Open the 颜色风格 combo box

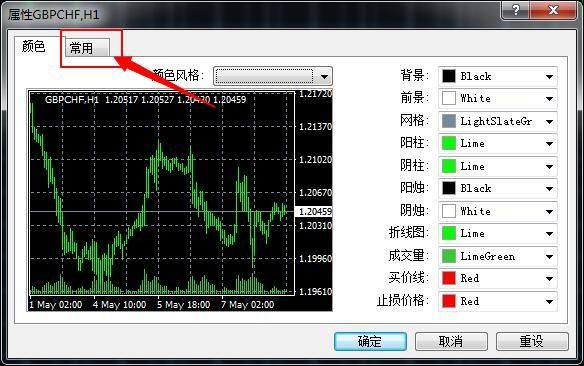[273, 76]
